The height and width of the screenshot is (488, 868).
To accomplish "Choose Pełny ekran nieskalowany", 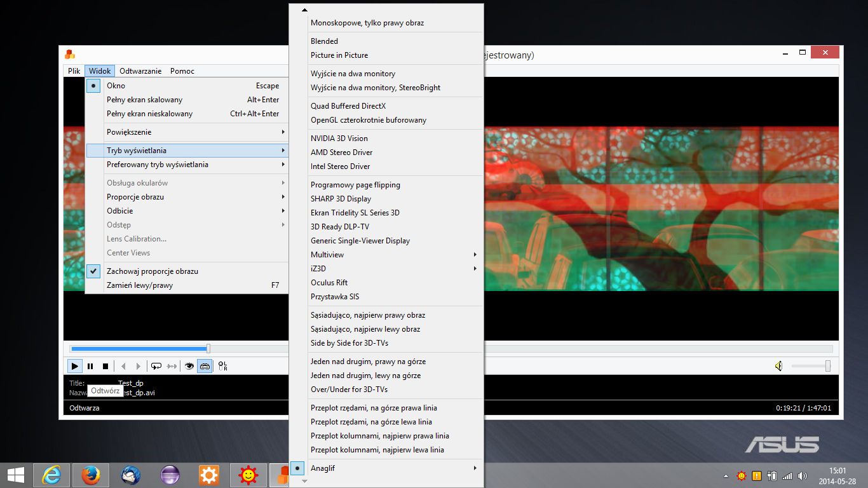I will pyautogui.click(x=187, y=114).
